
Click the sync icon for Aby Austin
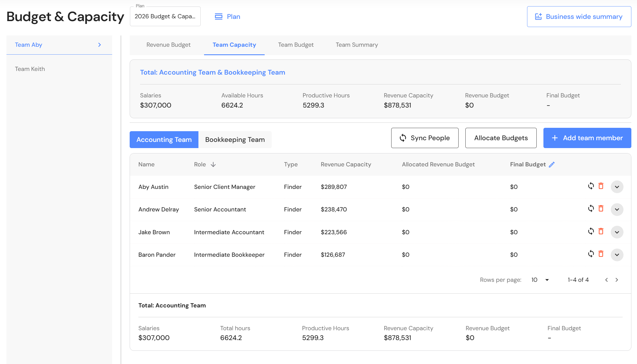(x=591, y=186)
